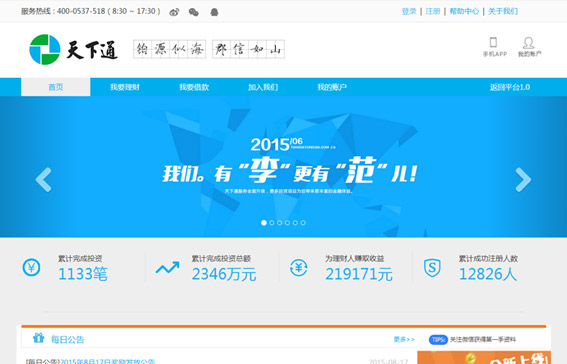Image resolution: width=567 pixels, height=364 pixels.
Task: Click the 天下通 logo
Action: click(73, 50)
